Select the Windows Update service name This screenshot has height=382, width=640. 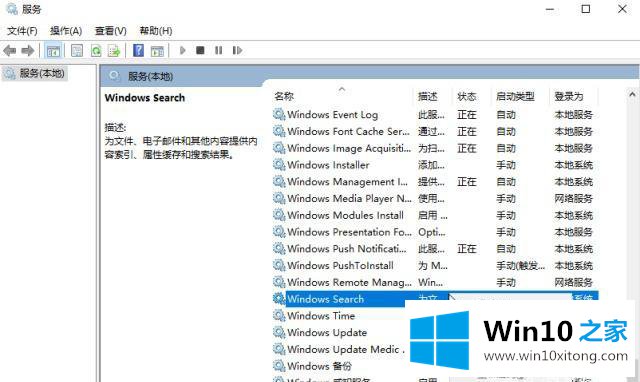pos(327,332)
